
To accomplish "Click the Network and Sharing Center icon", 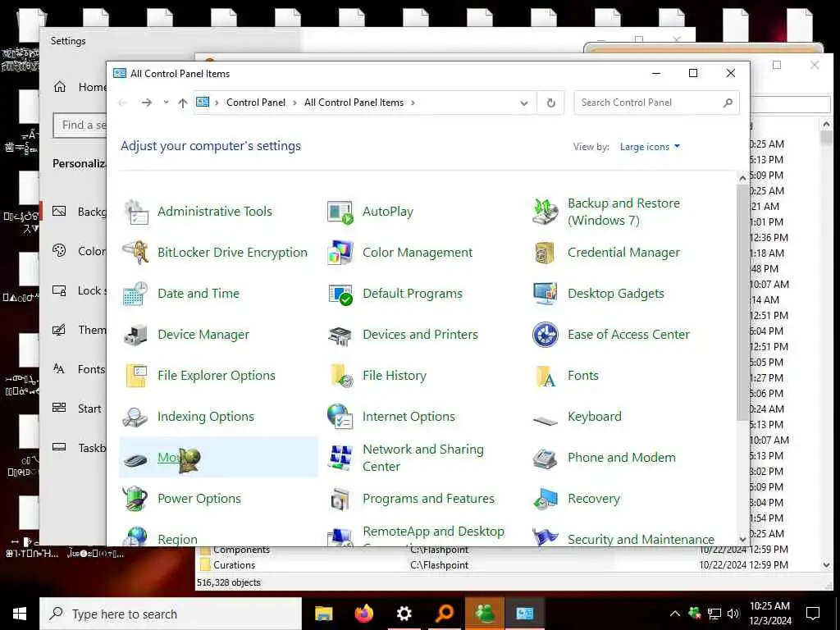I will pos(340,458).
